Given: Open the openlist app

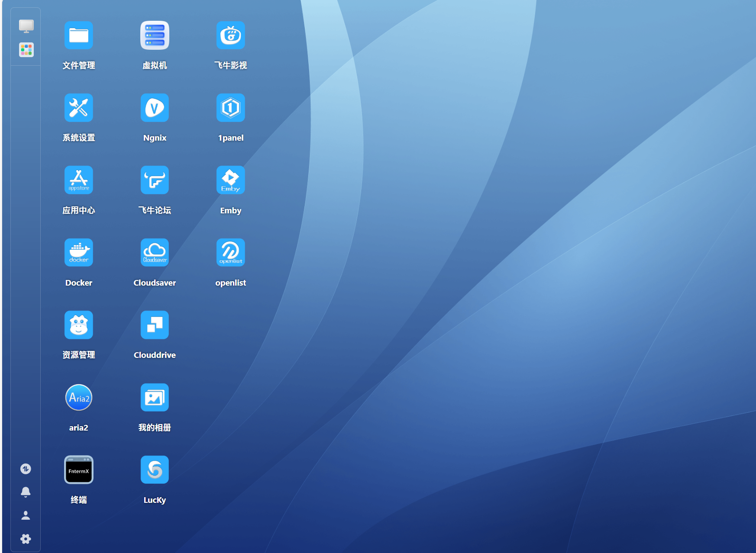Looking at the screenshot, I should click(x=230, y=252).
